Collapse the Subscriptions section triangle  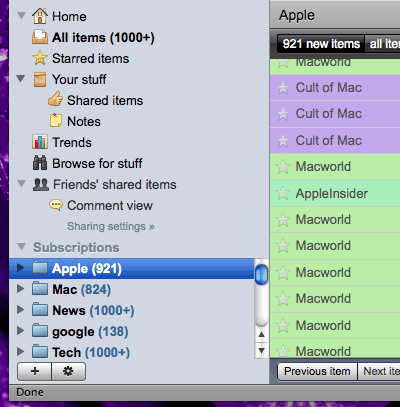pyautogui.click(x=21, y=247)
